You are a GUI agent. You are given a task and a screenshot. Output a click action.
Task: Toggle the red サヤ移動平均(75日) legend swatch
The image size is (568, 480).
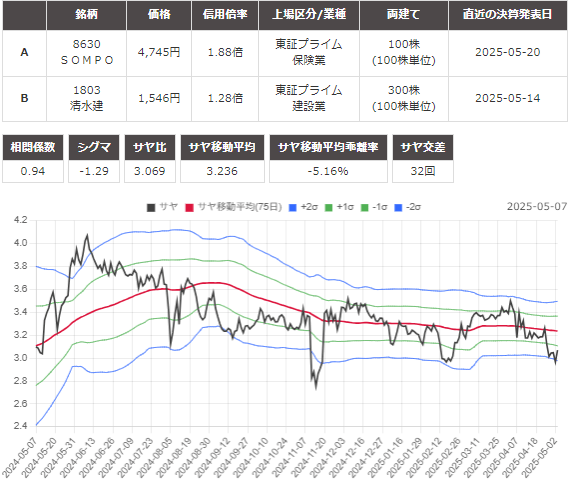click(x=189, y=208)
